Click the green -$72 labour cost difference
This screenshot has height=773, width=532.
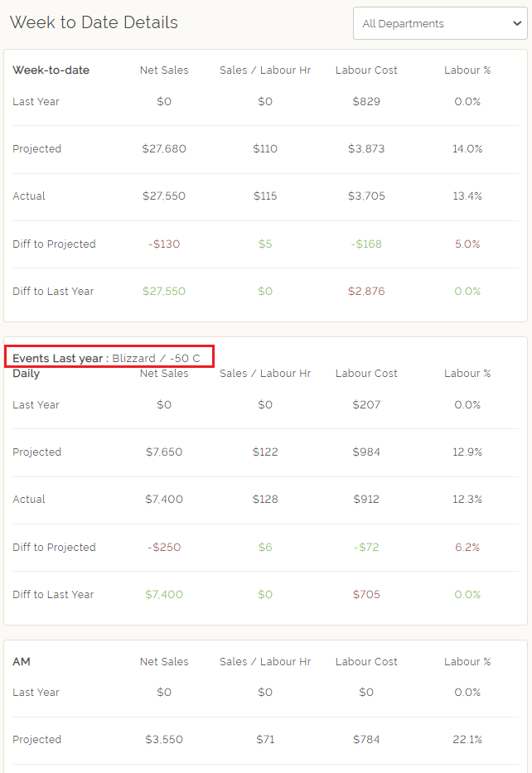pyautogui.click(x=366, y=548)
